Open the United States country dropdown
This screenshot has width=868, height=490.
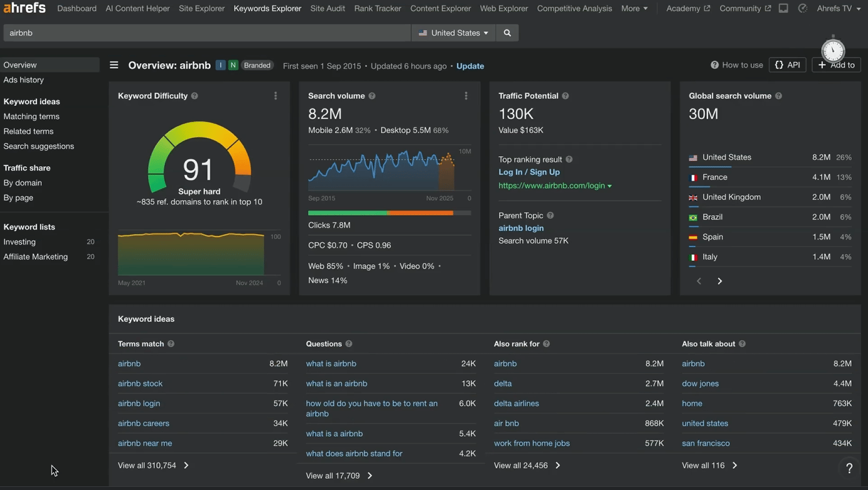tap(453, 33)
